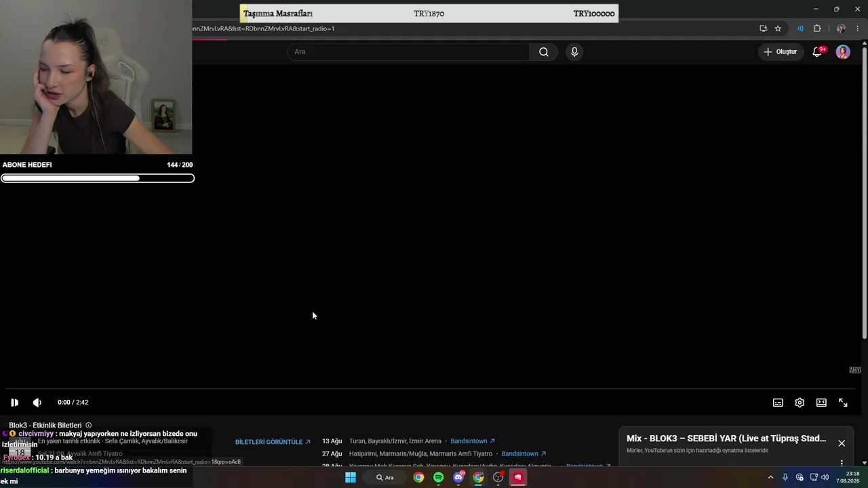Click the Taşınma Masrafları donation goal banner

tap(429, 14)
